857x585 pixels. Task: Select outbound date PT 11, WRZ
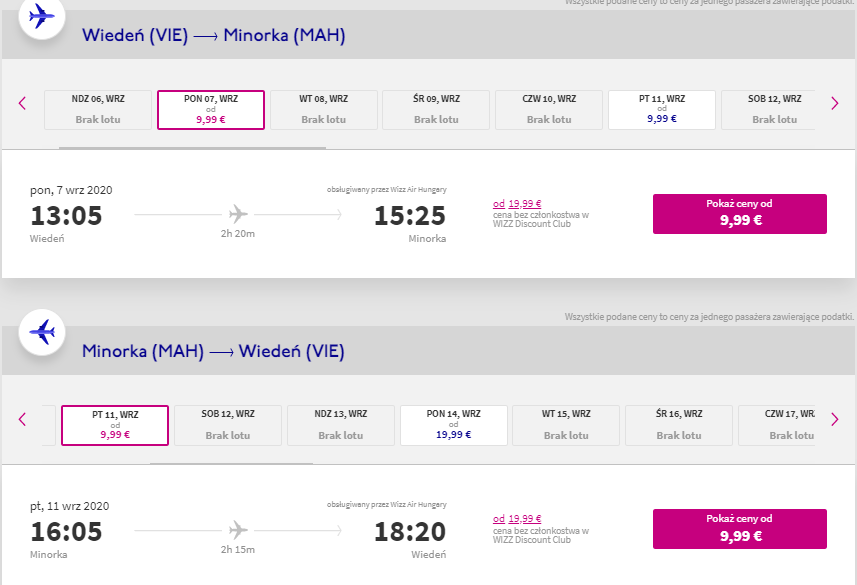662,110
